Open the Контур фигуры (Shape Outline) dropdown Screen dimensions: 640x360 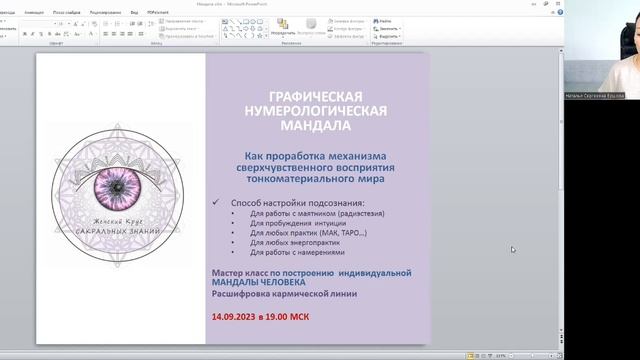(346, 29)
